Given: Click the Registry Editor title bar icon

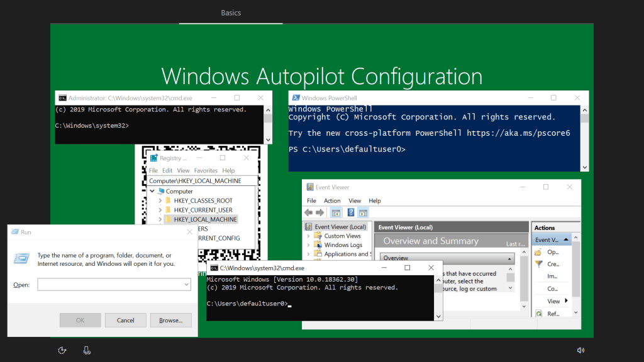Looking at the screenshot, I should point(153,158).
